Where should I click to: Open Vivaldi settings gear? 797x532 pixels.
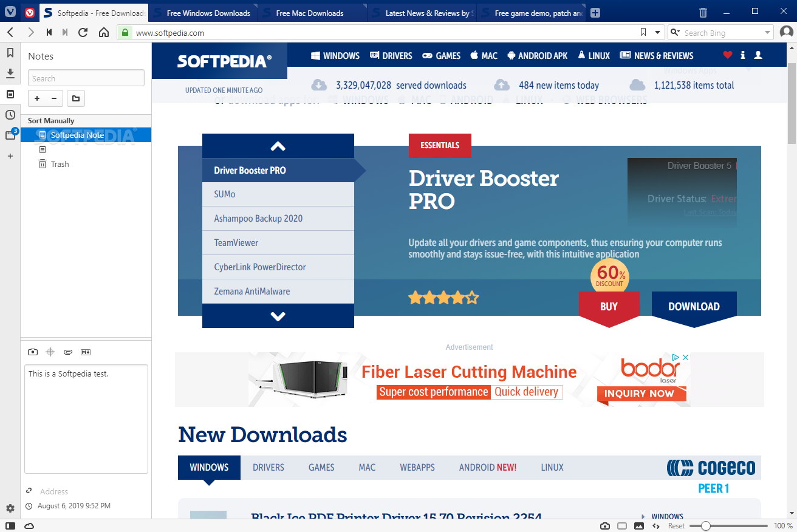10,508
